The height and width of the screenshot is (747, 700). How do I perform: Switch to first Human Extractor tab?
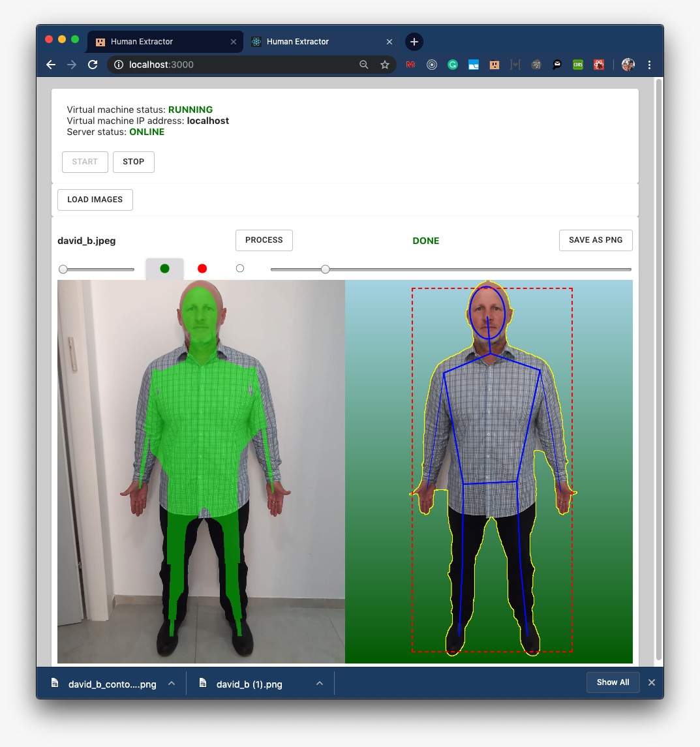(x=165, y=42)
